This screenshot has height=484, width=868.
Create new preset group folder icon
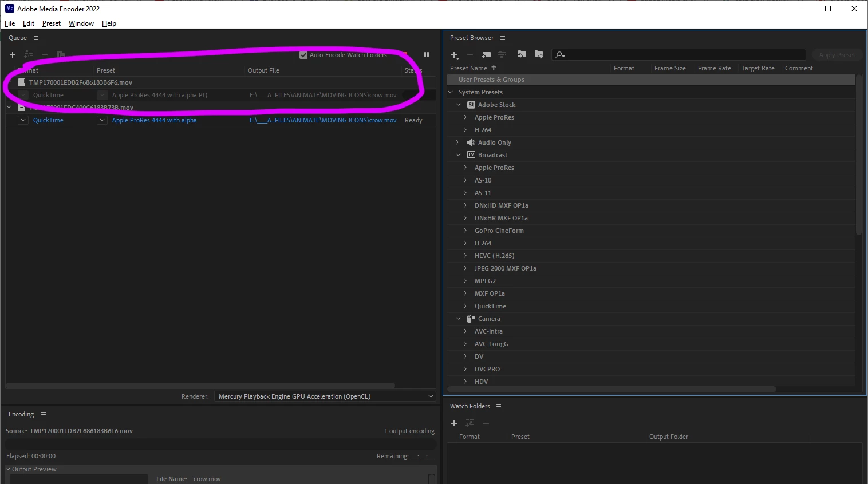486,55
